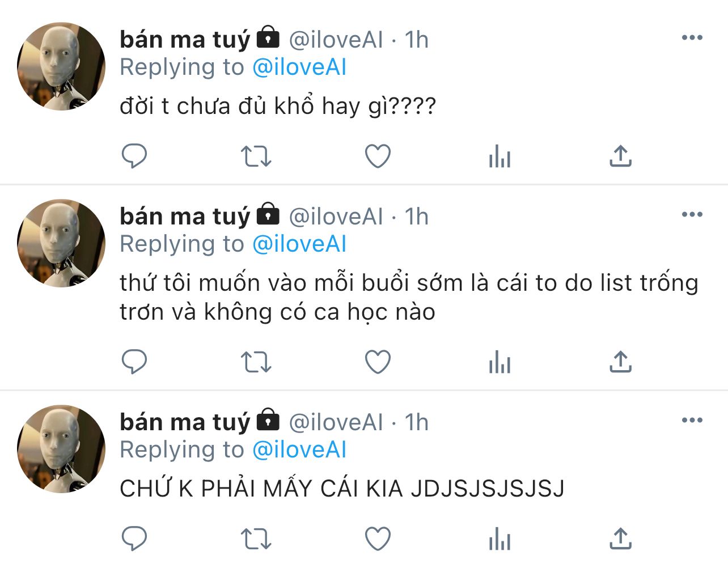This screenshot has width=728, height=564.
Task: Share the 'đời t chưa đủ khổ hay gì' tweet
Action: click(x=621, y=156)
